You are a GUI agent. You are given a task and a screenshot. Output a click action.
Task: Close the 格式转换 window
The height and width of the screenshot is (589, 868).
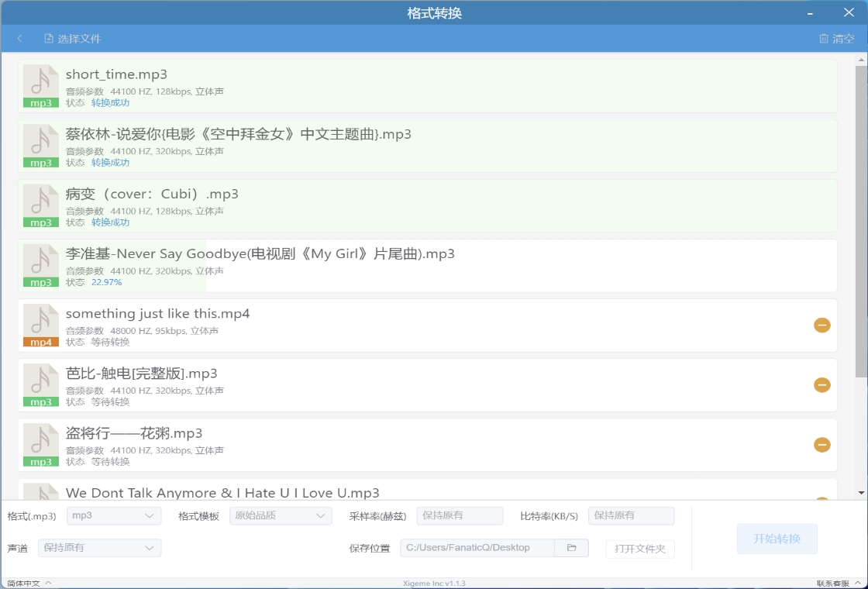click(849, 12)
